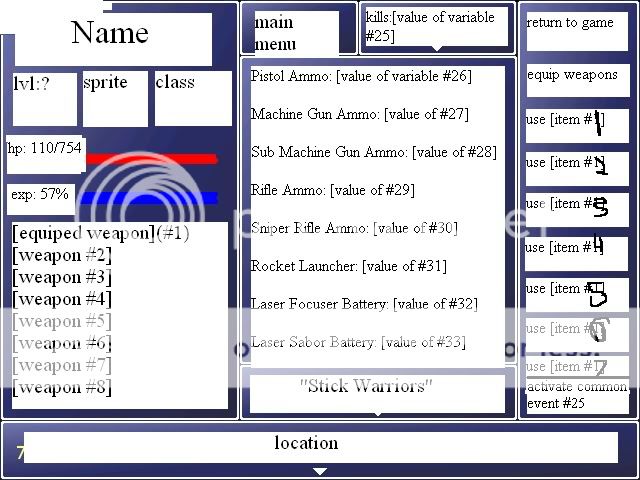Use item number 5 from the list
640x480 pixels.
pos(576,292)
